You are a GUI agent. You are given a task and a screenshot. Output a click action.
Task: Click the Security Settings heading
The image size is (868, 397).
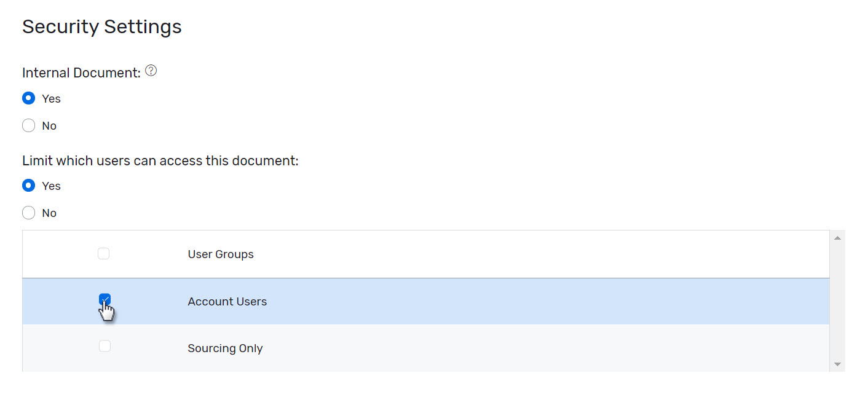pyautogui.click(x=101, y=26)
